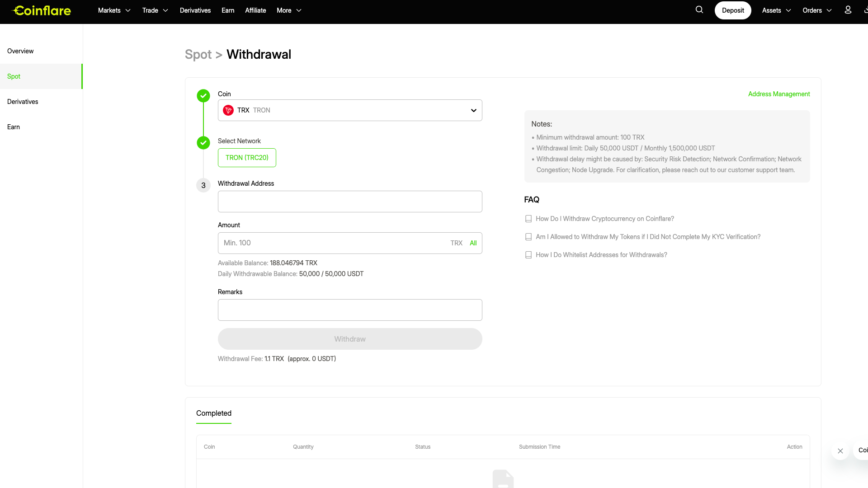Click the TRX coin logo icon
The width and height of the screenshot is (868, 488).
click(228, 110)
